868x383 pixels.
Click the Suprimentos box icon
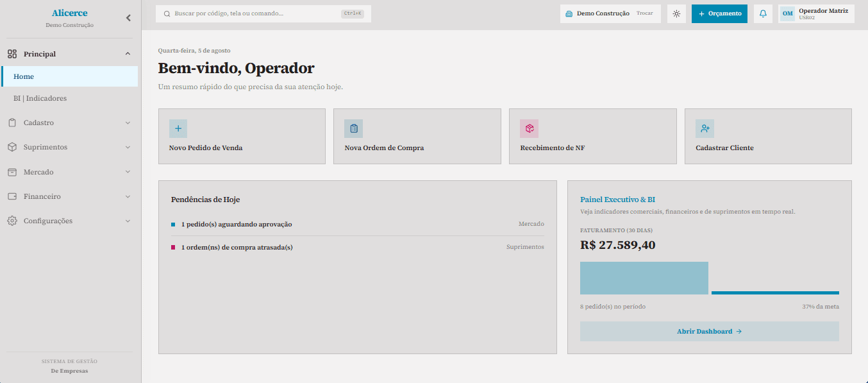pyautogui.click(x=12, y=147)
